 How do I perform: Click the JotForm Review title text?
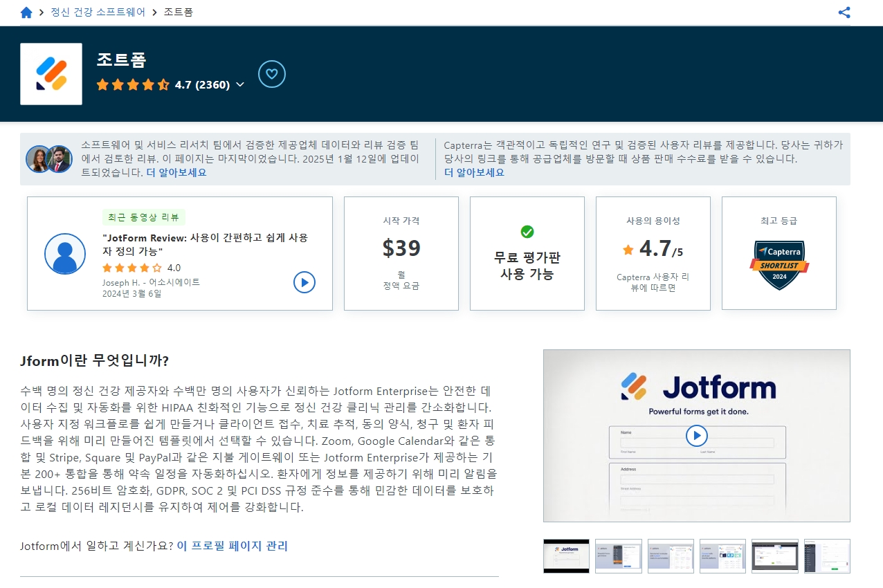point(206,244)
